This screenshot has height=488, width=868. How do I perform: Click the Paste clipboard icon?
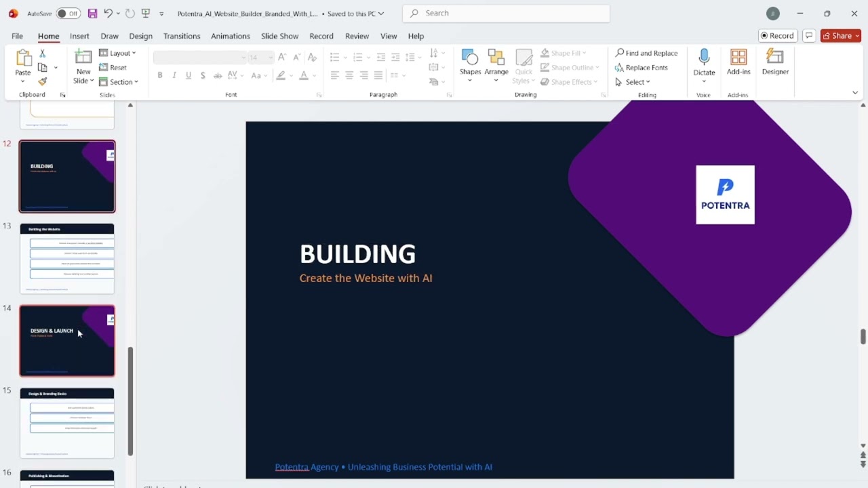click(x=23, y=59)
